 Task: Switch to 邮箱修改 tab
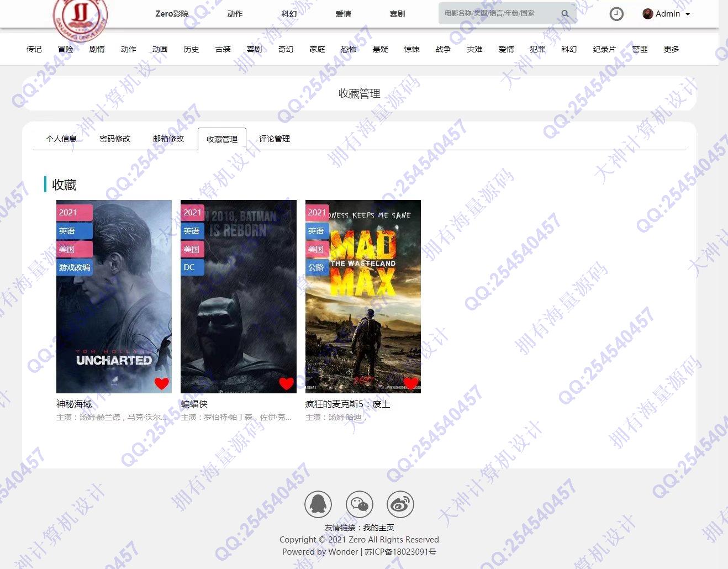[x=168, y=139]
